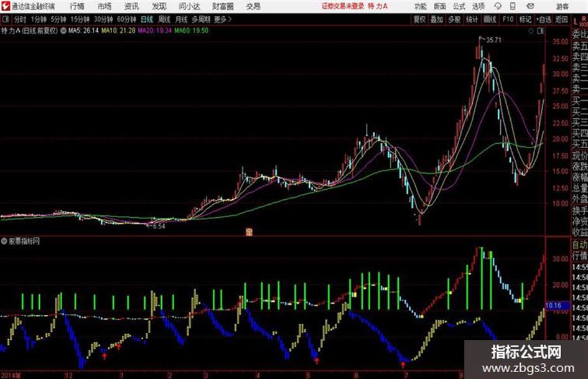This screenshot has width=588, height=379.
Task: Click the 证券交易未登录 login link
Action: coord(343,6)
